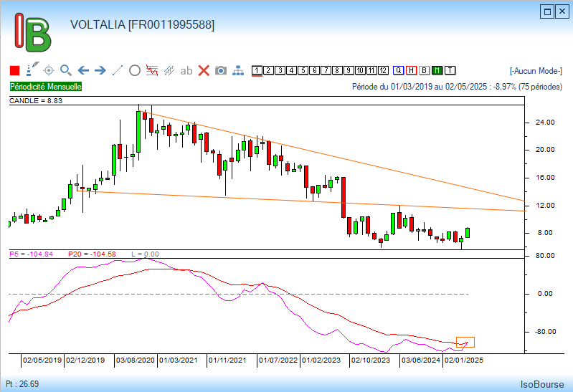The height and width of the screenshot is (392, 573).
Task: Select chart layout preset 4
Action: coord(292,70)
